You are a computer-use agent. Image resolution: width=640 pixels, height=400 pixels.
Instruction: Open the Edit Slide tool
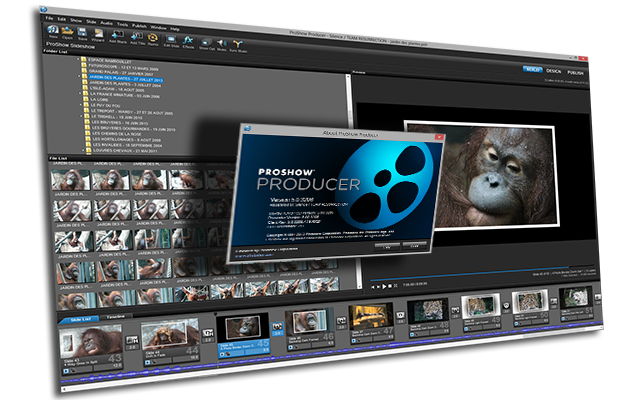pos(171,41)
